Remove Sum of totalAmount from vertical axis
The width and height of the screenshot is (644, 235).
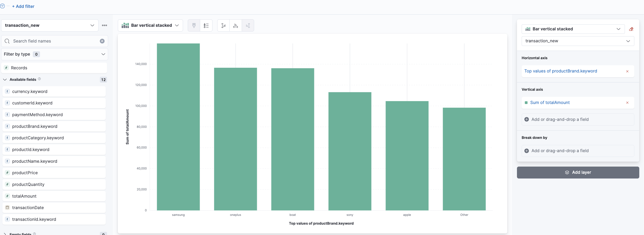[x=627, y=103]
